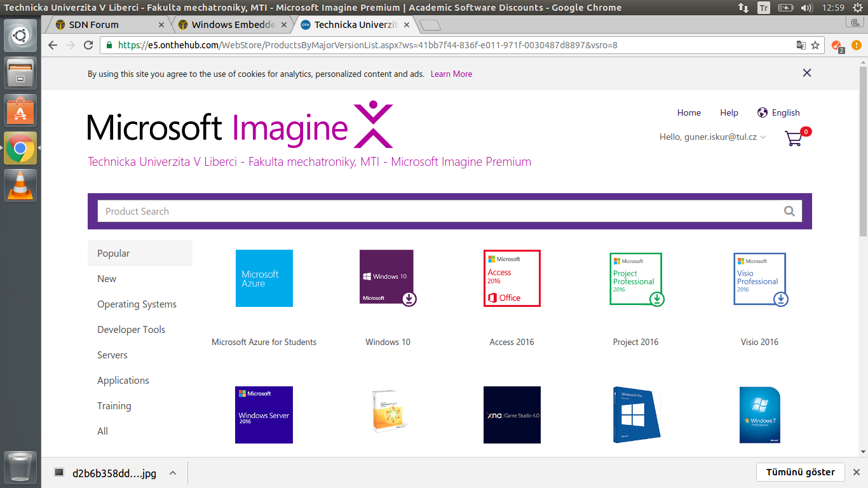Open VLC media player from the launcher
868x488 pixels.
(20, 186)
